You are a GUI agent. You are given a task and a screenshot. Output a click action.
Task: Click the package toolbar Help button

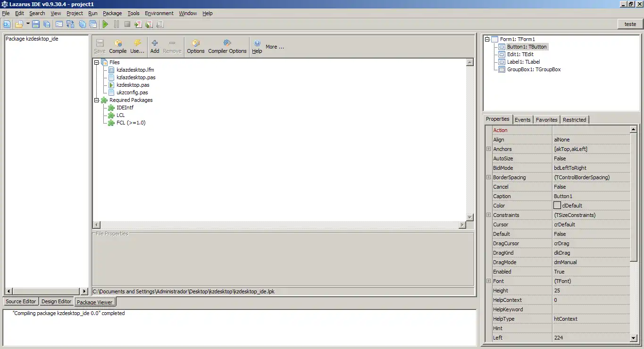pos(257,46)
